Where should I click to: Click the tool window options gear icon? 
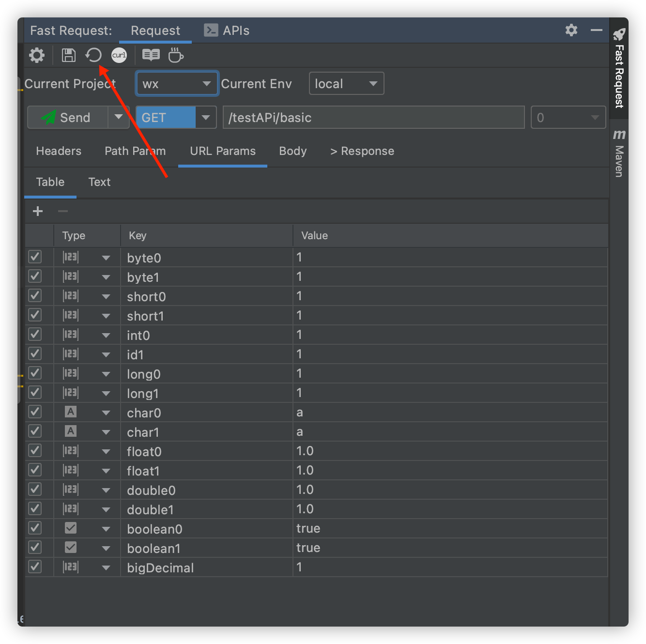pos(571,30)
